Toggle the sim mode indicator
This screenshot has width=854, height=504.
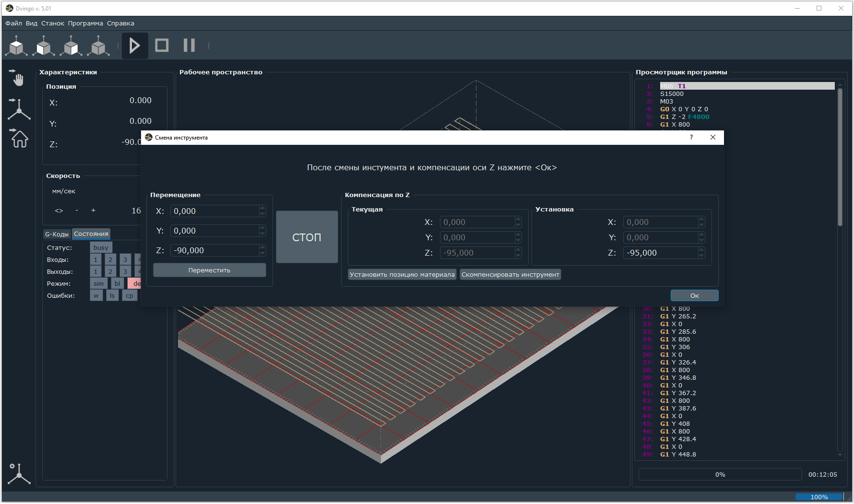point(98,284)
